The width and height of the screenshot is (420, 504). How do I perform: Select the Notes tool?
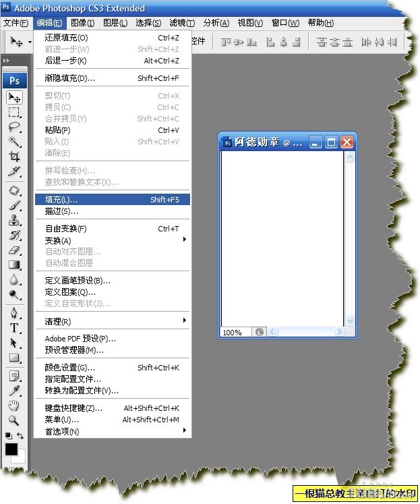[14, 376]
